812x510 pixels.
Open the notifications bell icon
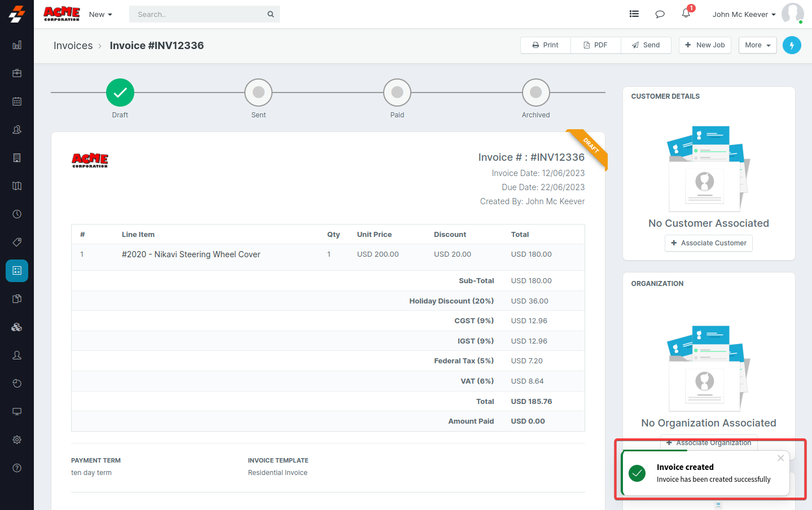[686, 14]
